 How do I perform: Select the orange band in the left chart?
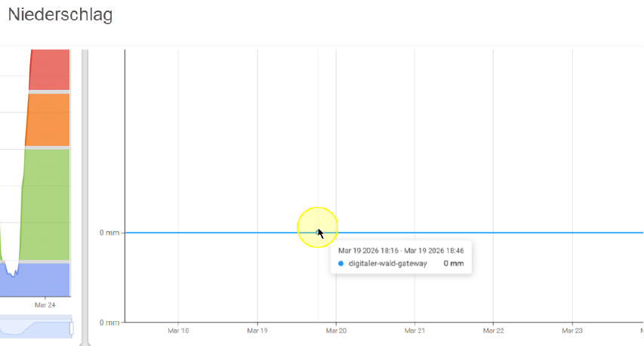pyautogui.click(x=48, y=119)
